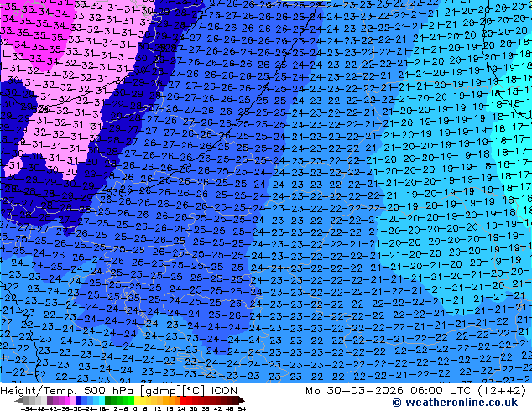Click the '[°C]' unit label

[194, 391]
